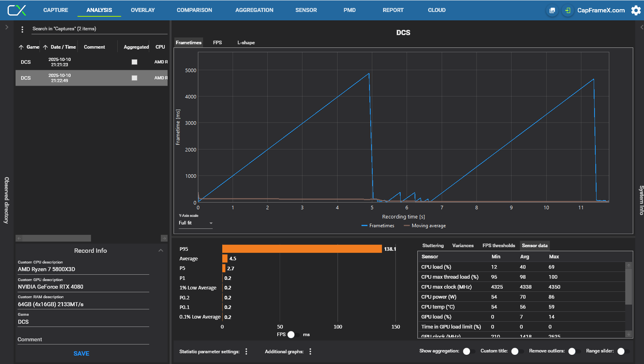The image size is (644, 364).
Task: Switch chart to FPS tab
Action: click(217, 42)
